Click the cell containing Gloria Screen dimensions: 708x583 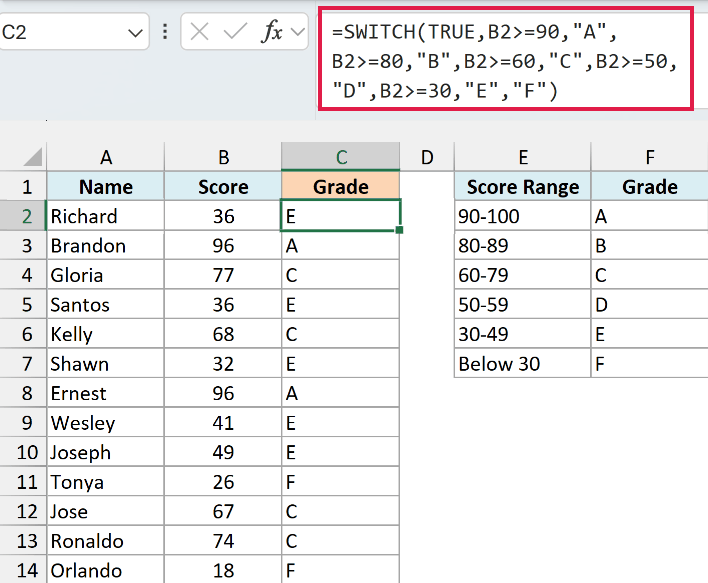106,275
